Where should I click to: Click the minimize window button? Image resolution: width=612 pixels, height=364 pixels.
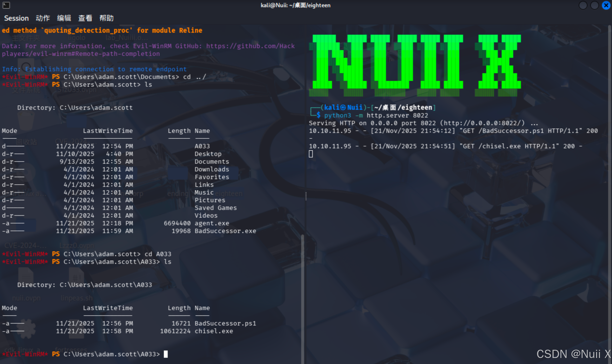point(583,5)
